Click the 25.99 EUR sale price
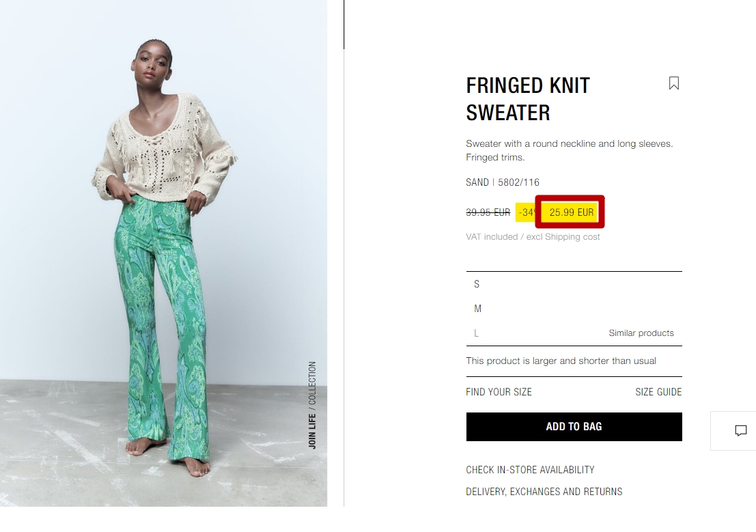756x532 pixels. 572,212
